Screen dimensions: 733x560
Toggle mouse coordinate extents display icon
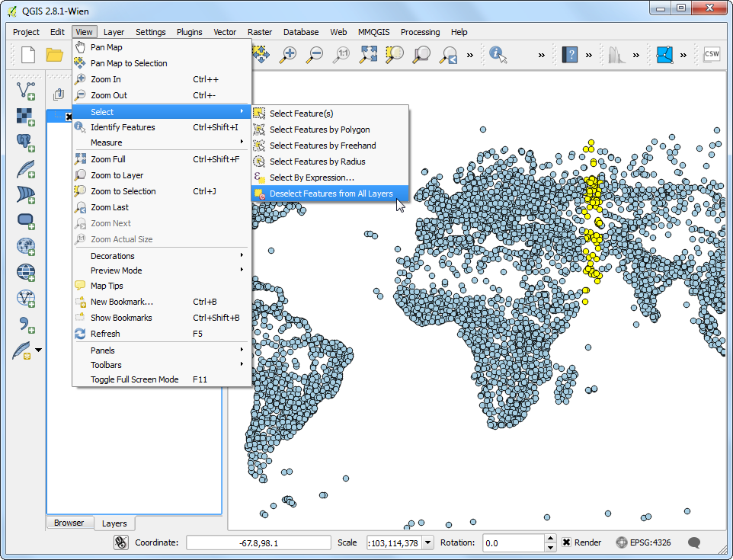[120, 542]
